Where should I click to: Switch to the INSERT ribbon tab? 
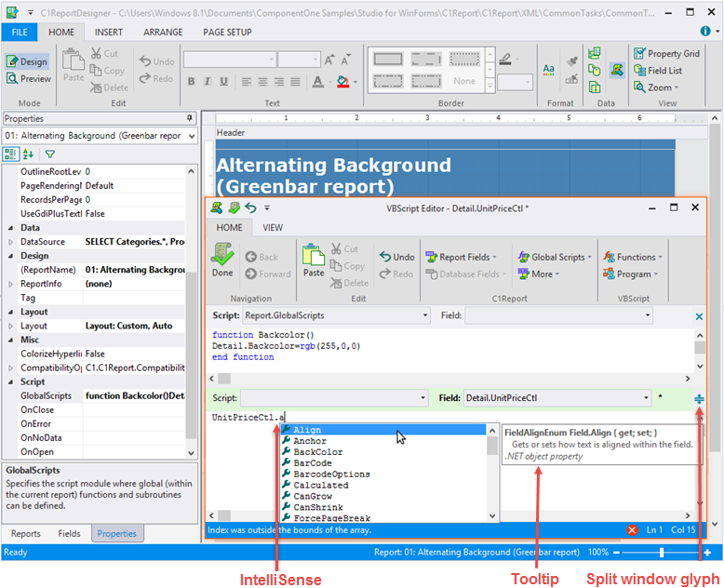pyautogui.click(x=109, y=32)
